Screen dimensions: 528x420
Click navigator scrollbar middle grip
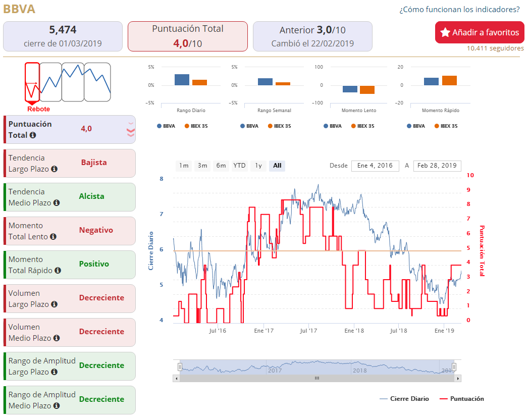click(x=317, y=378)
